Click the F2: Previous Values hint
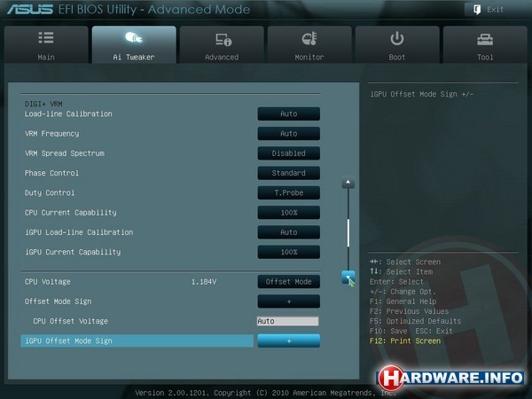532x399 pixels. click(409, 311)
